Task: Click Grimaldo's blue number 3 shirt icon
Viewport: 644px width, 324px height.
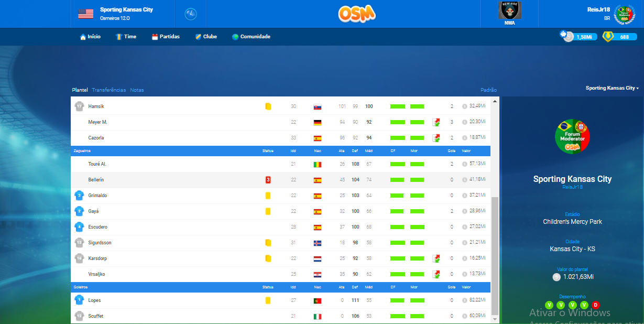Action: pos(79,196)
